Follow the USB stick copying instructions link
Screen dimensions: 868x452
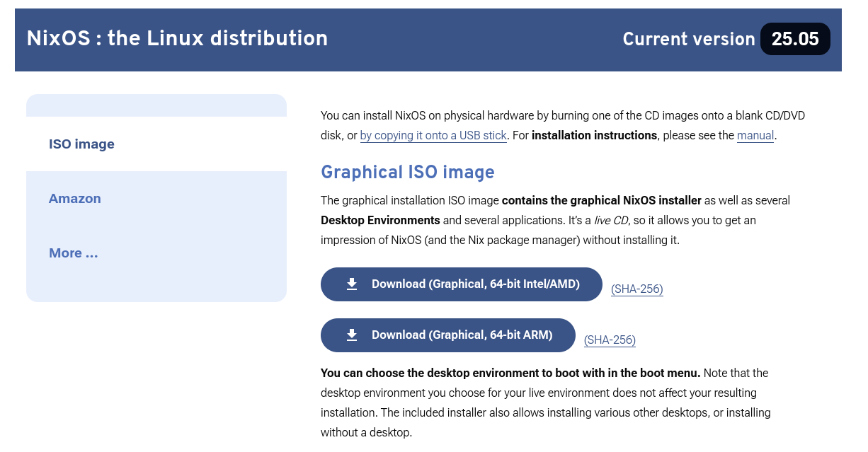tap(433, 135)
